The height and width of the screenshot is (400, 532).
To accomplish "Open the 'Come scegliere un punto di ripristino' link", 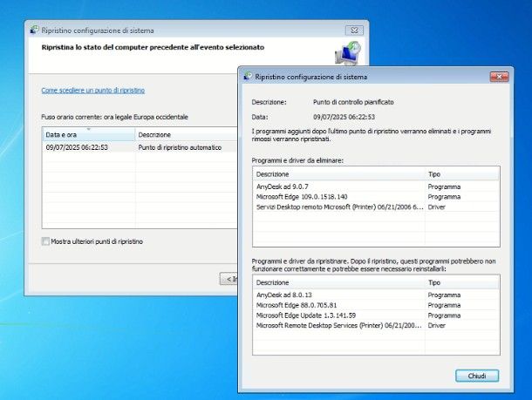I will point(93,90).
